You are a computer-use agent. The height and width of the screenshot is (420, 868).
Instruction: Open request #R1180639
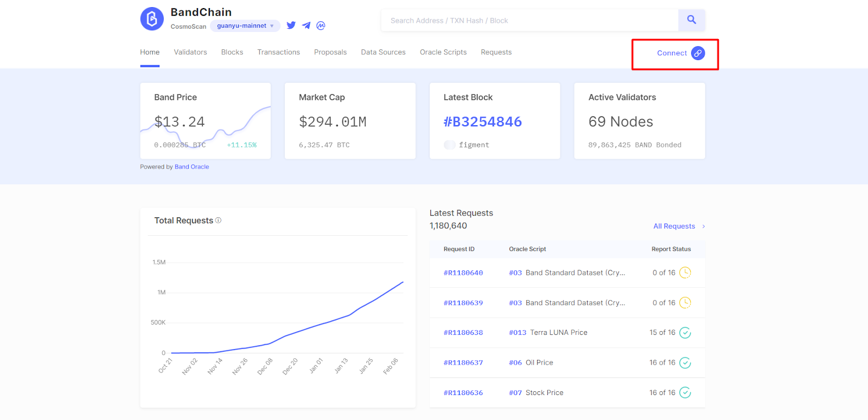point(463,303)
